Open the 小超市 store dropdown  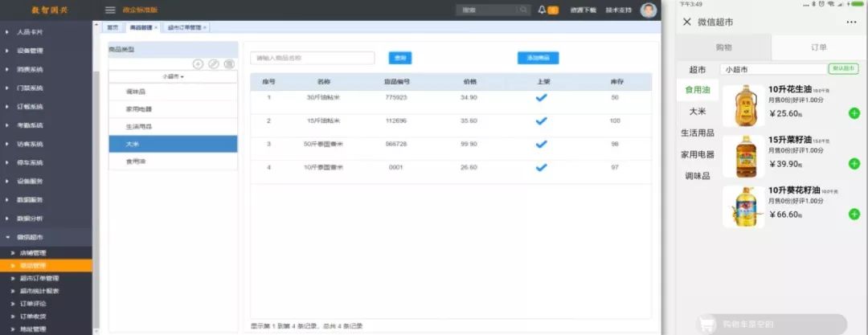(x=173, y=77)
